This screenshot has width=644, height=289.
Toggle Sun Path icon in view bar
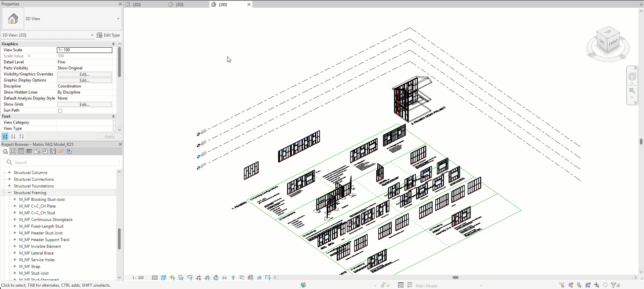coord(172,278)
